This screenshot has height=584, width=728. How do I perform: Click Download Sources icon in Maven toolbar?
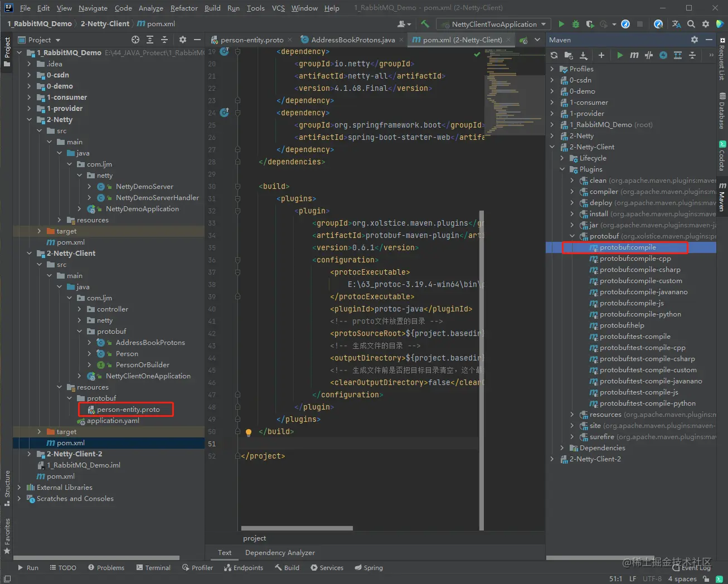583,55
